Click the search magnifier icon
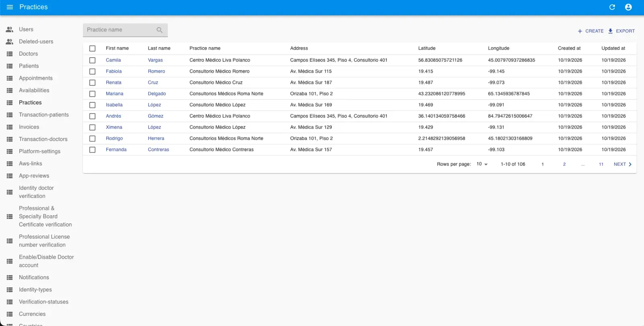This screenshot has width=644, height=326. coord(159,30)
